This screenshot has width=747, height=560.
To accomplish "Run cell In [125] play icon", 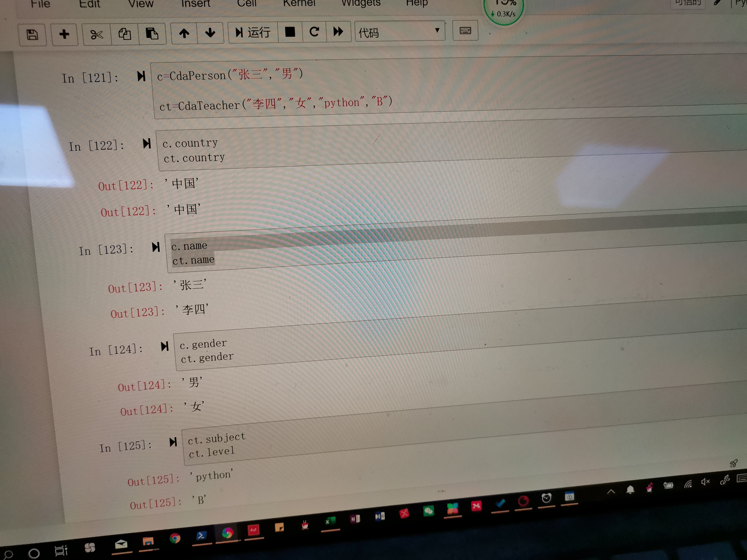I will 173,442.
